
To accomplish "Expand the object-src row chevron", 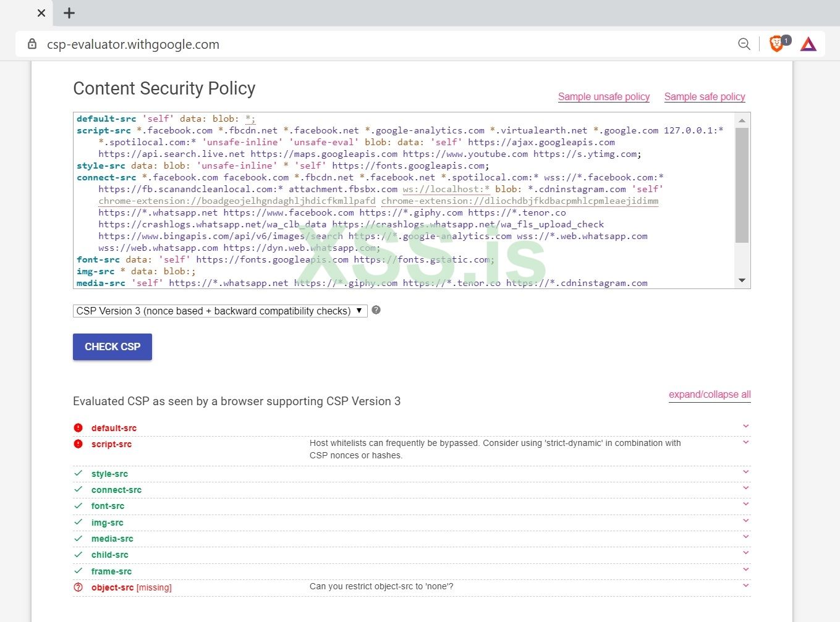I will point(746,586).
